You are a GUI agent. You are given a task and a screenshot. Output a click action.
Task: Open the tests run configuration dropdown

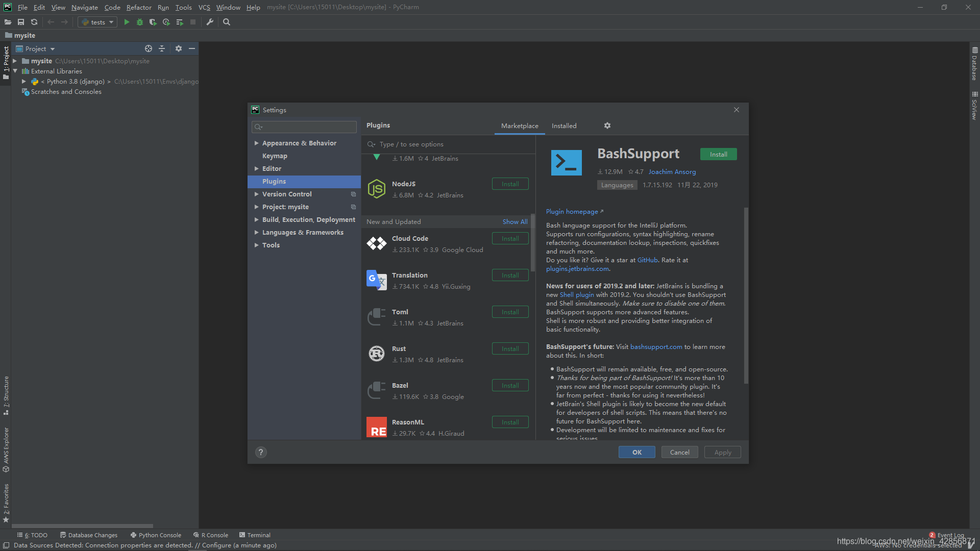[97, 22]
